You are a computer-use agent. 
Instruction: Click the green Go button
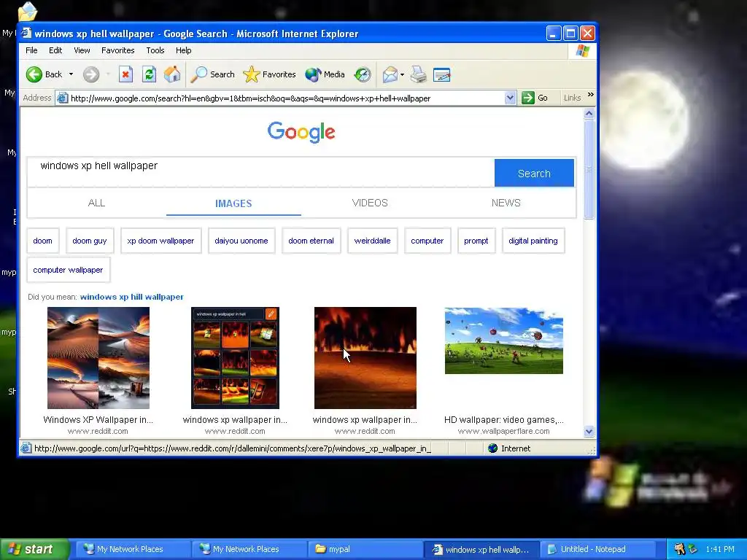tap(535, 98)
